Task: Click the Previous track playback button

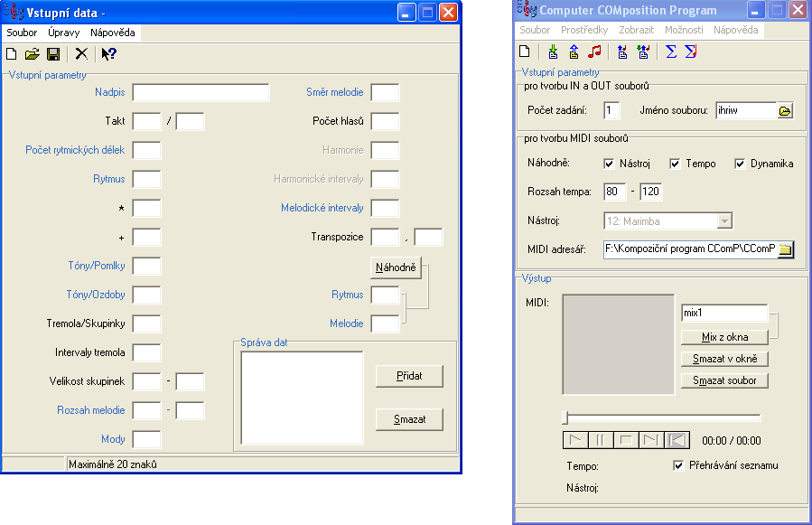Action: [677, 441]
